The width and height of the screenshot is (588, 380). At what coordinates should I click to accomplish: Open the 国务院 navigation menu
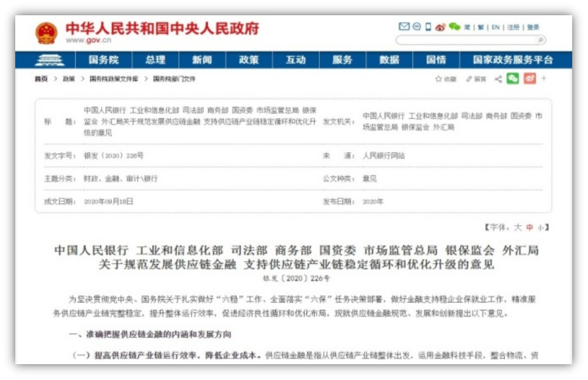coord(103,60)
